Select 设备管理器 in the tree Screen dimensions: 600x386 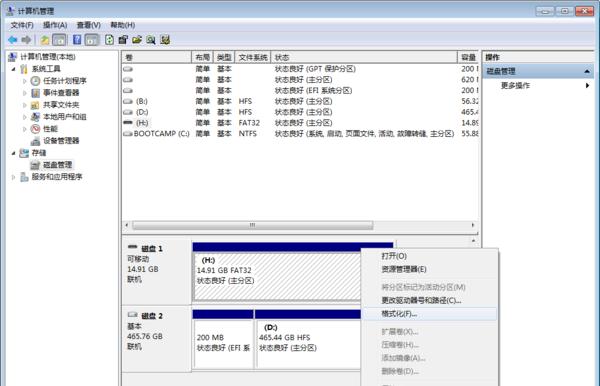pyautogui.click(x=61, y=141)
